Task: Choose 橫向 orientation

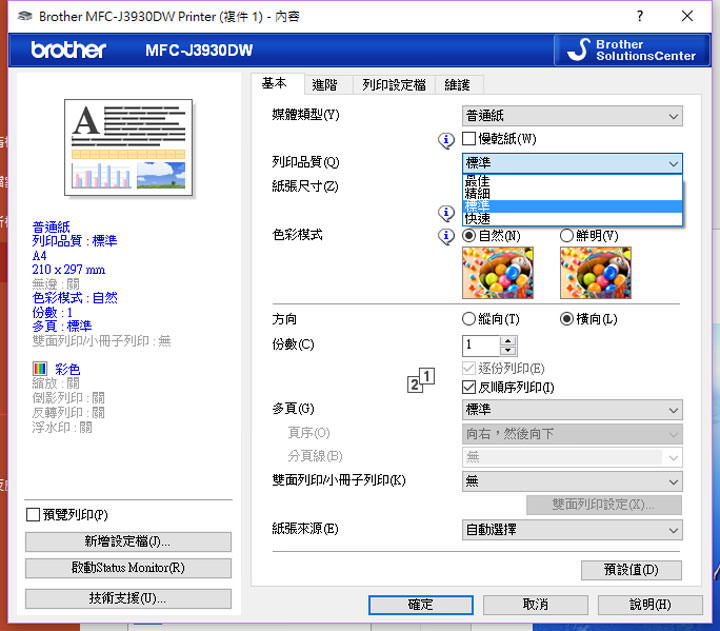Action: [x=567, y=319]
